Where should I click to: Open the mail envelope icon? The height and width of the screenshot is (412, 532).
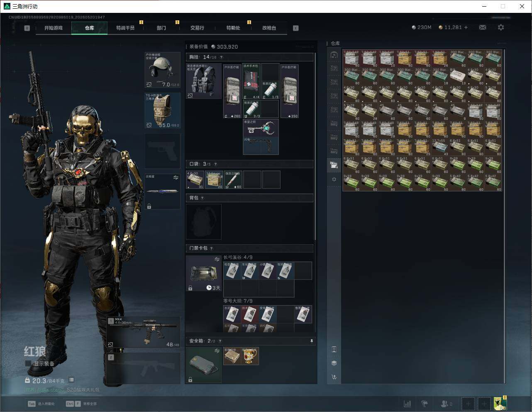point(483,27)
